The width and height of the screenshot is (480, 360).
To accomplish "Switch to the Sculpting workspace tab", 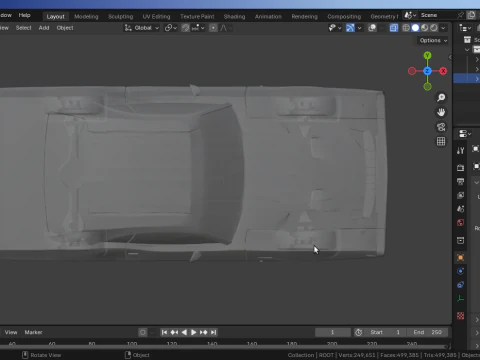I will click(120, 16).
